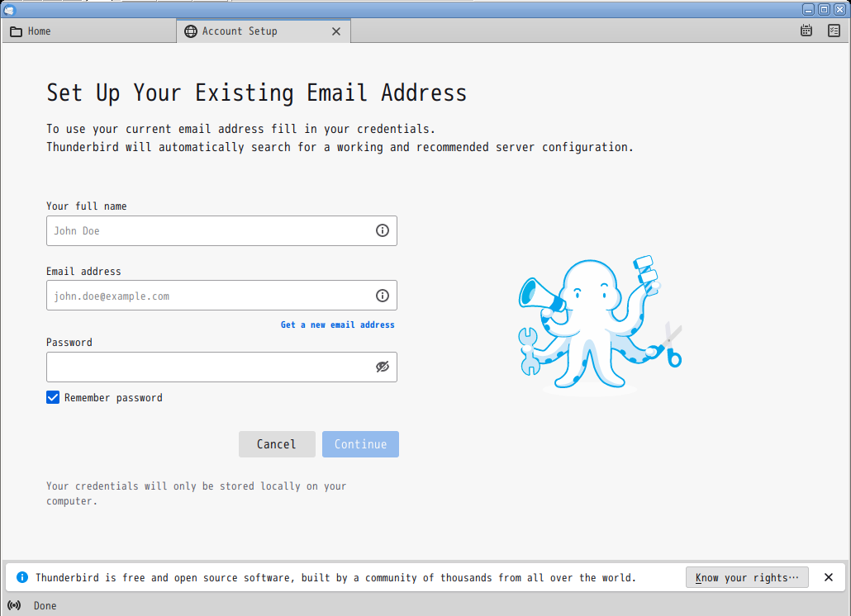The width and height of the screenshot is (851, 616).
Task: Open Know your rights button
Action: 747,577
